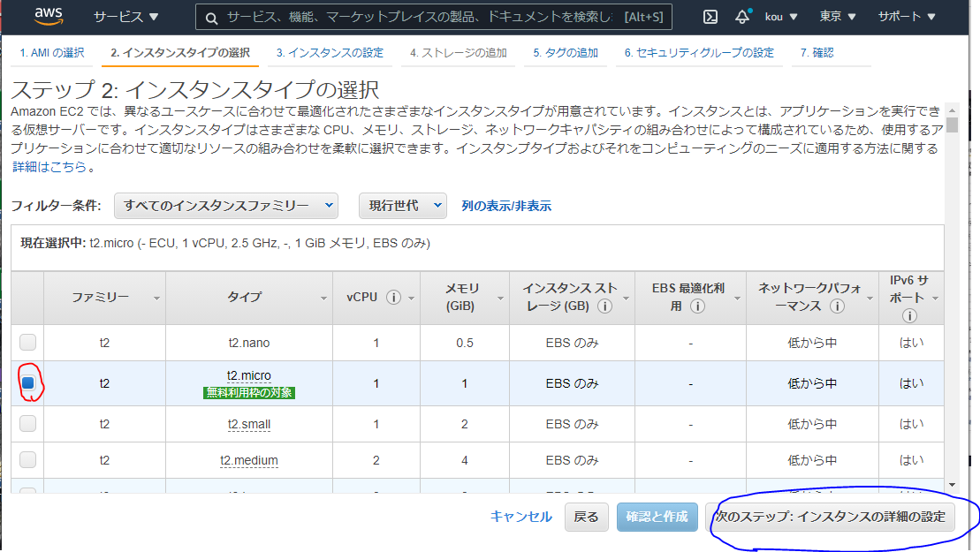980x552 pixels.
Task: Click the t2.nano type cell
Action: click(x=248, y=343)
